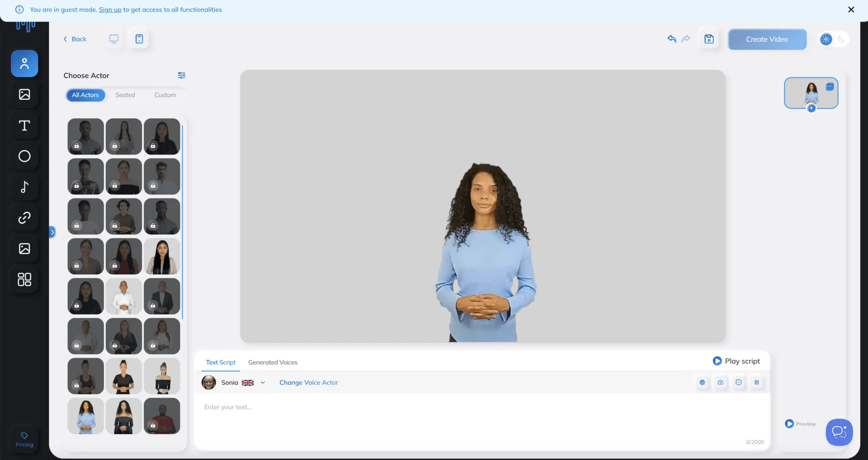Save the project with disk icon

(709, 39)
